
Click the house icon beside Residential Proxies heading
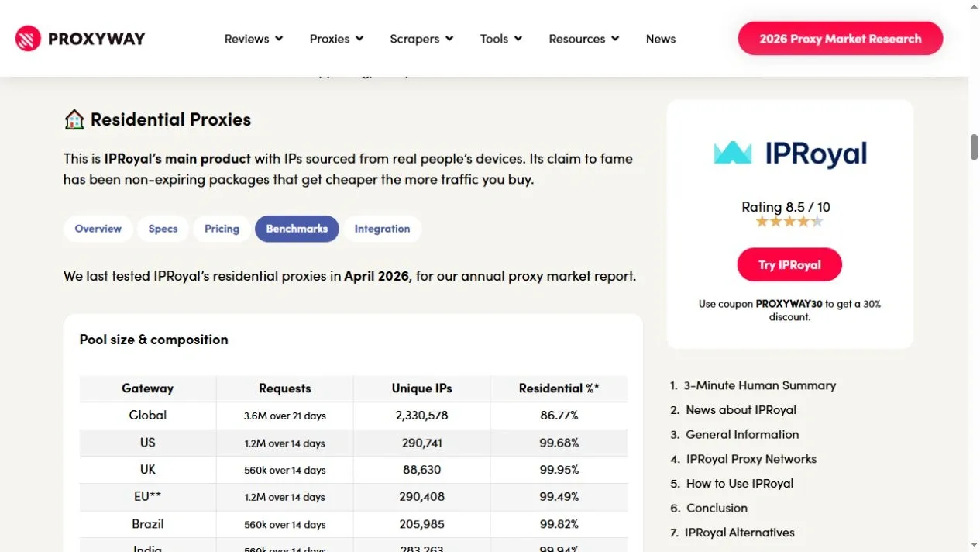(x=74, y=119)
